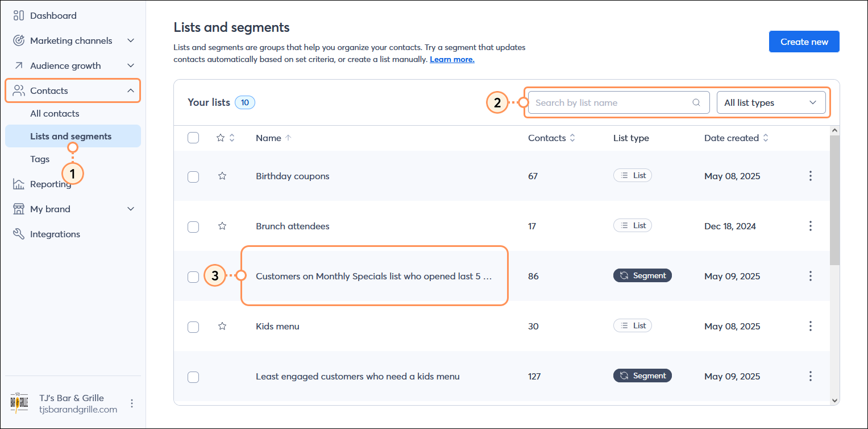Click the tjsbarandgrille.com account text
Viewport: 868px width, 429px height.
point(78,409)
